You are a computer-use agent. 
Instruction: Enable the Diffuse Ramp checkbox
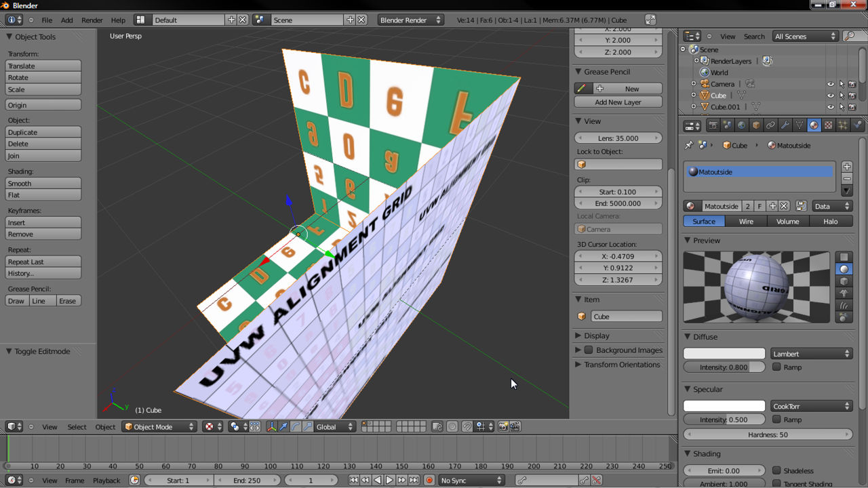click(x=776, y=367)
